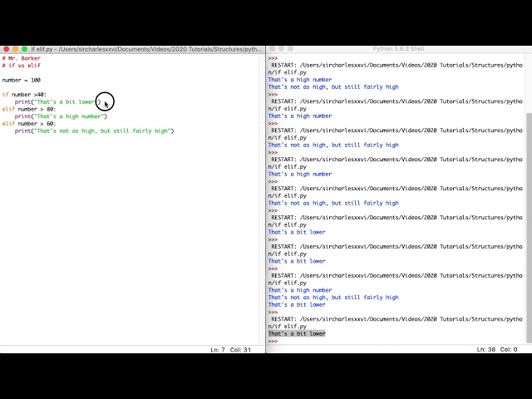Image resolution: width=532 pixels, height=399 pixels.
Task: Click the shell status bar 'Ln: 38 Col: 0'
Action: click(x=497, y=349)
